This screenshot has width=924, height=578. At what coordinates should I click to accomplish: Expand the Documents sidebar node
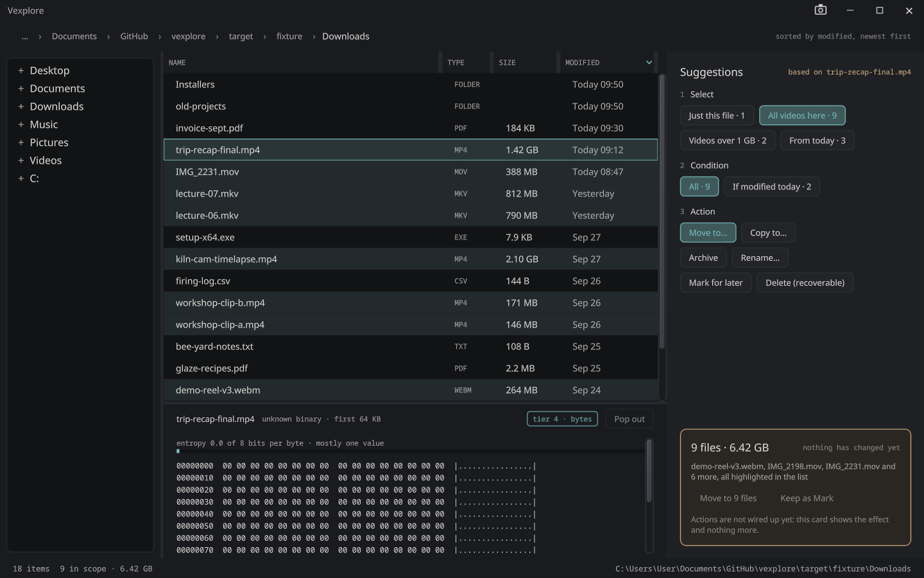21,89
